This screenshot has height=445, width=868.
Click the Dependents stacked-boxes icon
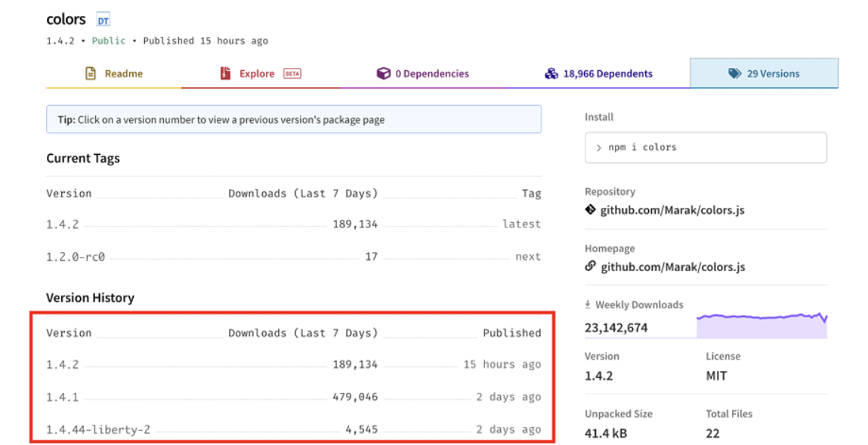[551, 73]
